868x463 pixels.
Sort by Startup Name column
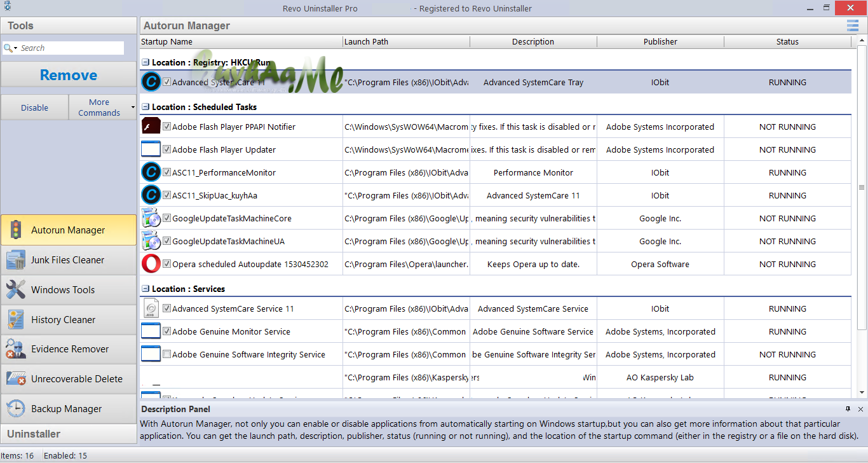tap(241, 41)
